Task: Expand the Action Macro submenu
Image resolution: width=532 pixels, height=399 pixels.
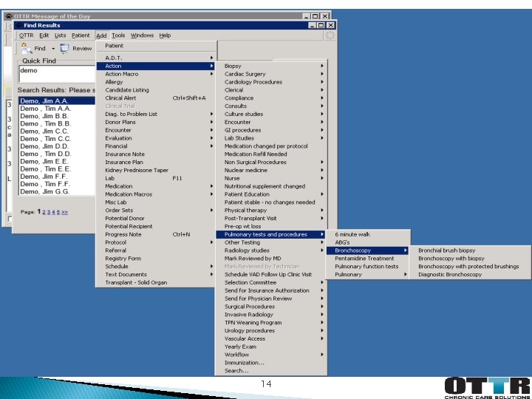Action: [156, 74]
